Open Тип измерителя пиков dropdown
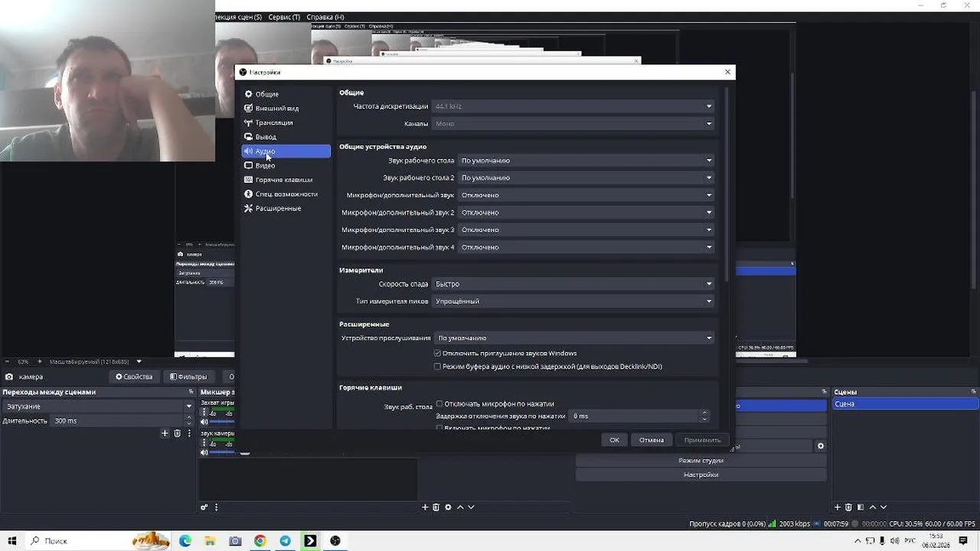The width and height of the screenshot is (980, 551). [573, 302]
